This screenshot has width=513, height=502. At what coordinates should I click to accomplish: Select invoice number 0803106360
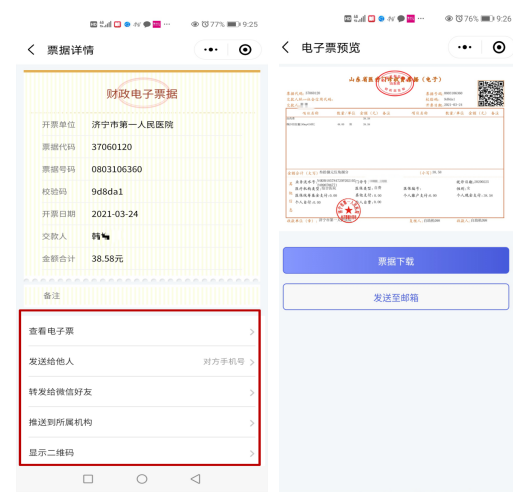click(117, 169)
